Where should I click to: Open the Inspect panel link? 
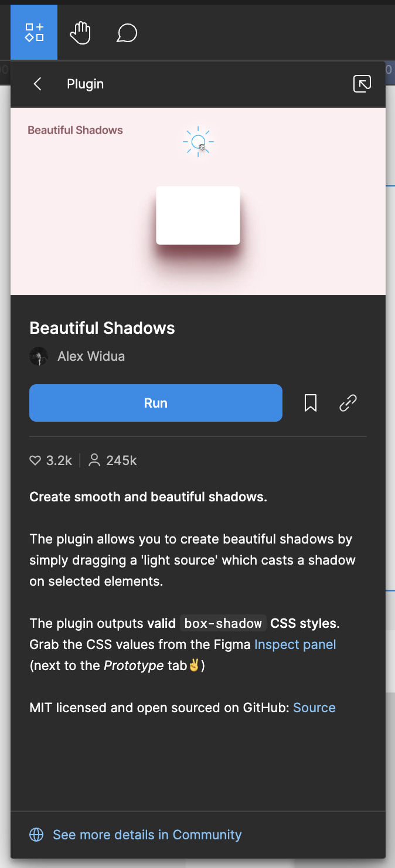295,644
